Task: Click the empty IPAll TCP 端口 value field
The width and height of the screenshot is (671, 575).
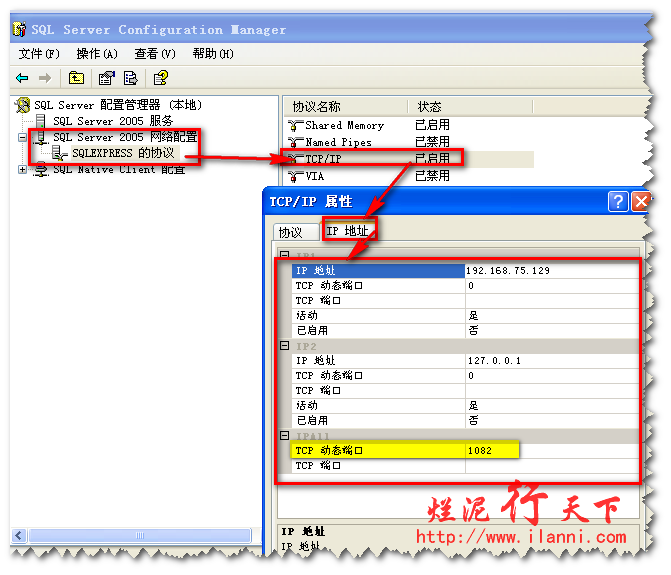Action: [x=552, y=465]
